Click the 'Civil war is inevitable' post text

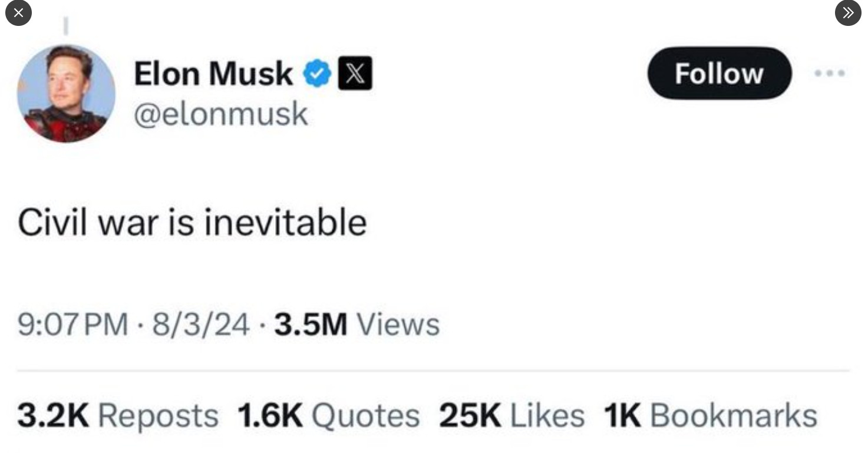click(192, 223)
